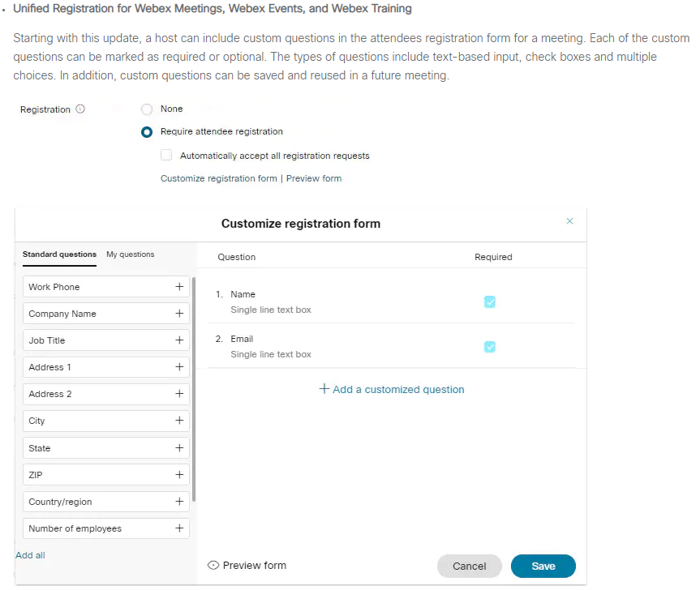Click Add a customized question

point(392,389)
